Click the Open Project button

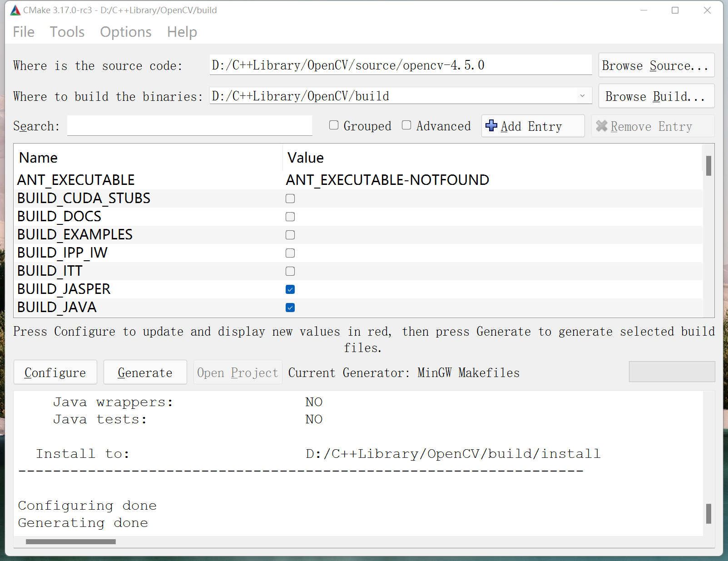[x=238, y=372]
